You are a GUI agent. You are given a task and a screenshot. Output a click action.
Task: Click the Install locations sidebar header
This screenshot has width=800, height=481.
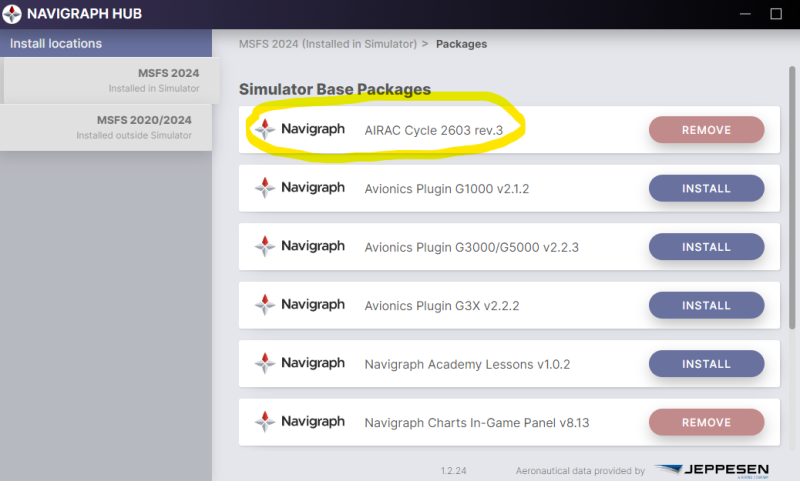pyautogui.click(x=106, y=43)
